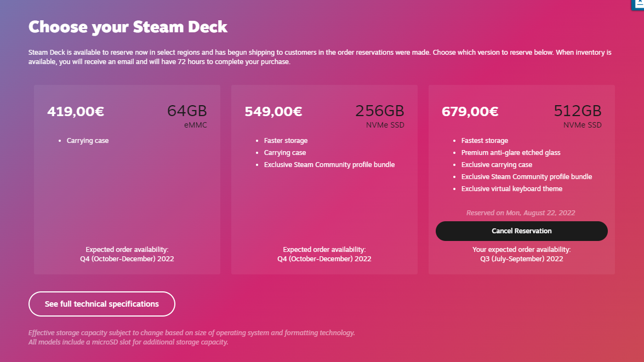Select the 549,00€ price
644x362 pixels.
(x=273, y=112)
